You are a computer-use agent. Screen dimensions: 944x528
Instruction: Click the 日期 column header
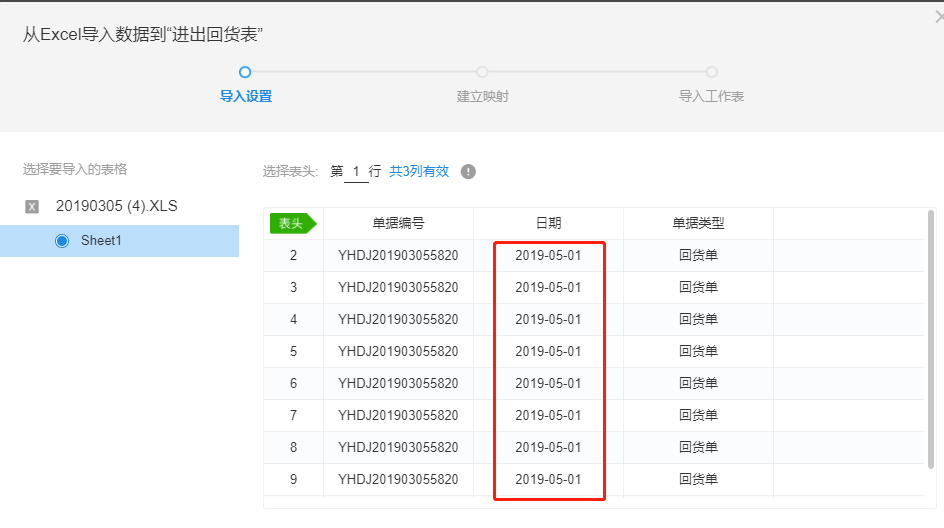548,224
